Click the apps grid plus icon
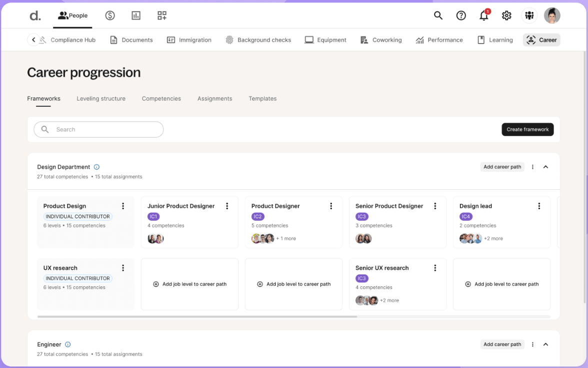The width and height of the screenshot is (588, 368). 162,16
